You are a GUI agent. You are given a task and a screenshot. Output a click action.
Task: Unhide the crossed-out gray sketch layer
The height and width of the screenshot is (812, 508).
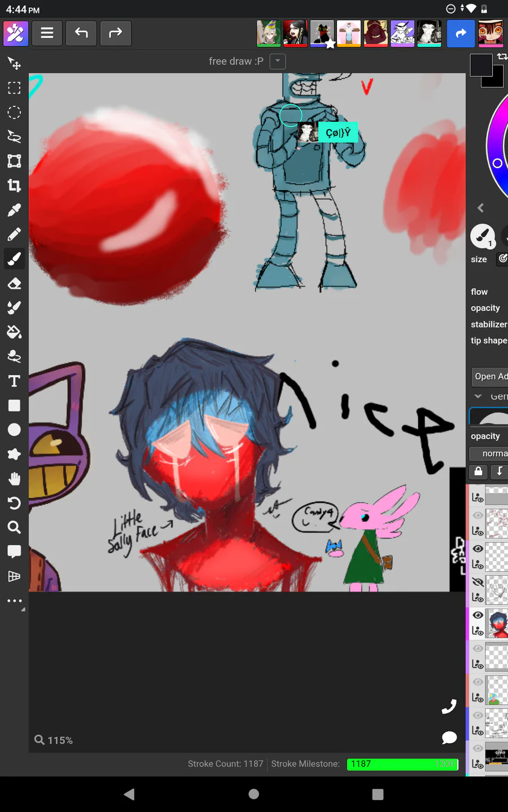click(x=478, y=581)
